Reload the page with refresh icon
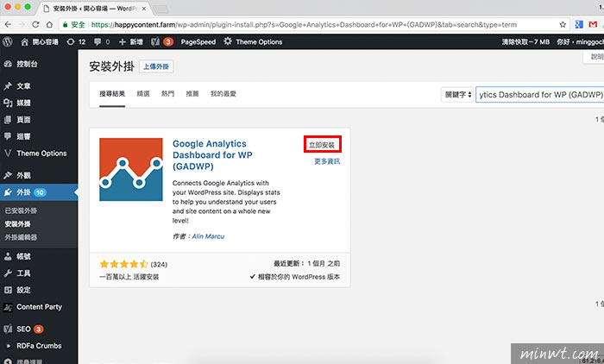 point(35,25)
